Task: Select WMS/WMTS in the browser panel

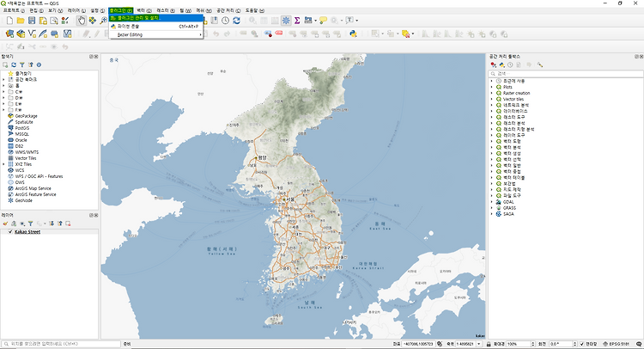Action: point(27,152)
